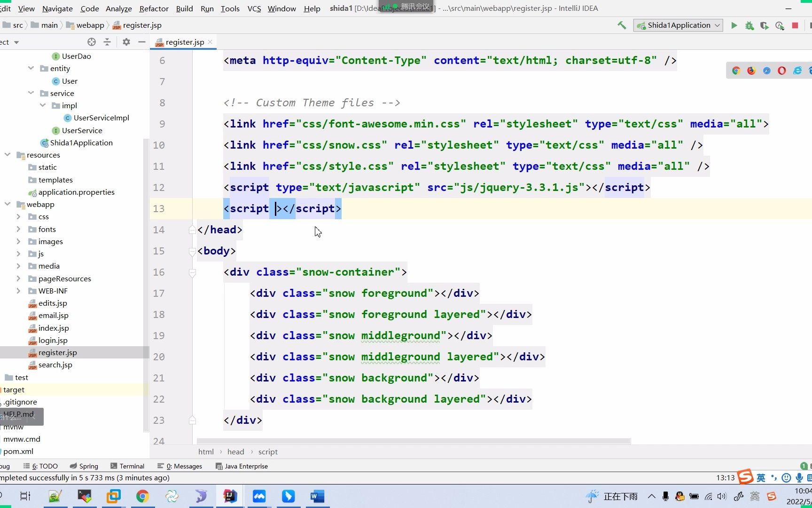Screen dimensions: 812x508
Task: Switch to IntelliJ IDEA taskbar icon
Action: 230,496
